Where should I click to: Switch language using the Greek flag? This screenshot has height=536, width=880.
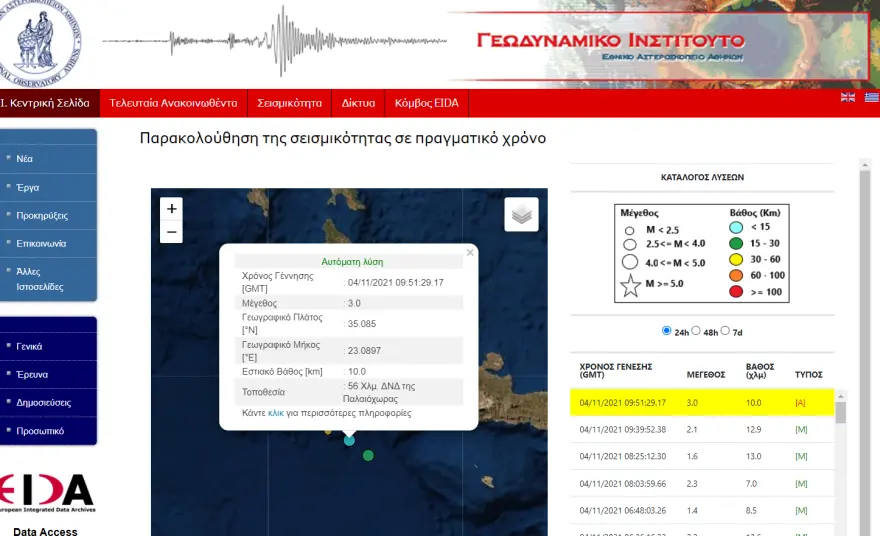871,97
